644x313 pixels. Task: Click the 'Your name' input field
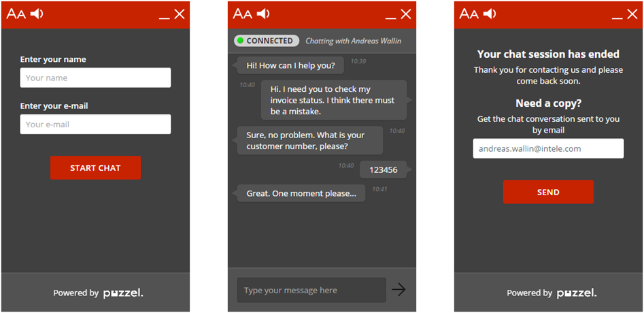click(x=95, y=78)
